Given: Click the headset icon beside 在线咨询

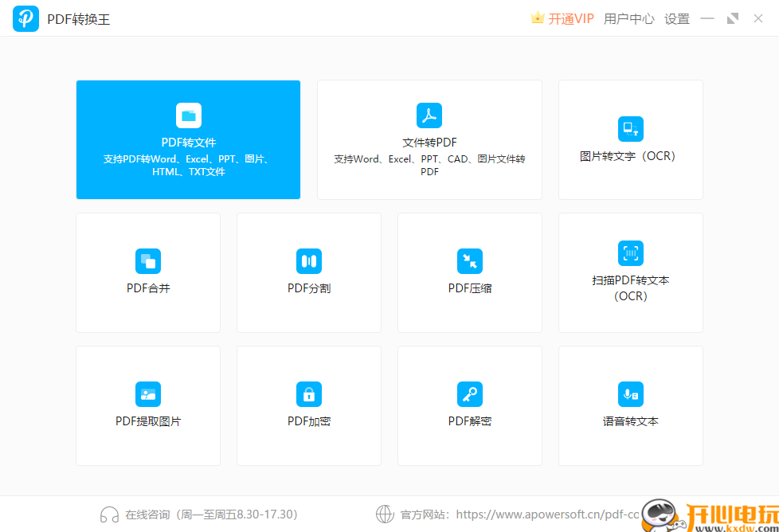Looking at the screenshot, I should click(x=109, y=514).
